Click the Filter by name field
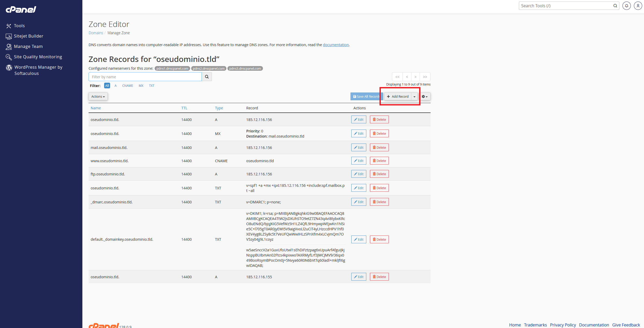644x328 pixels. tap(145, 77)
